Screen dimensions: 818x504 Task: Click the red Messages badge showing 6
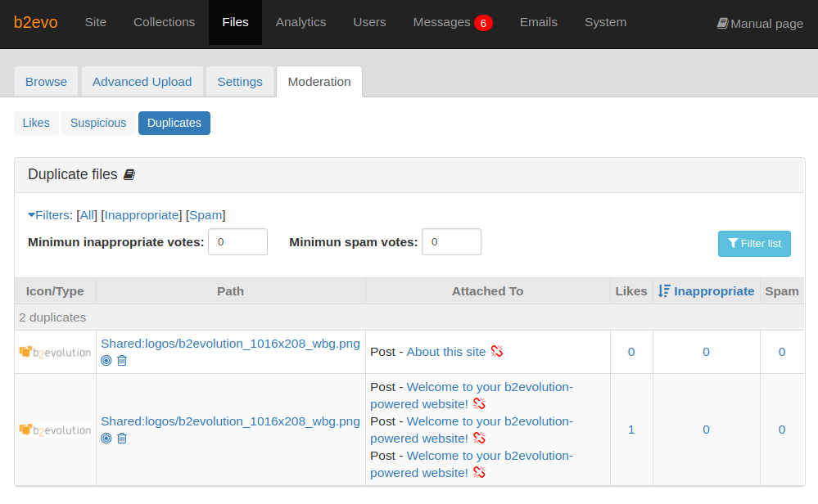[483, 23]
